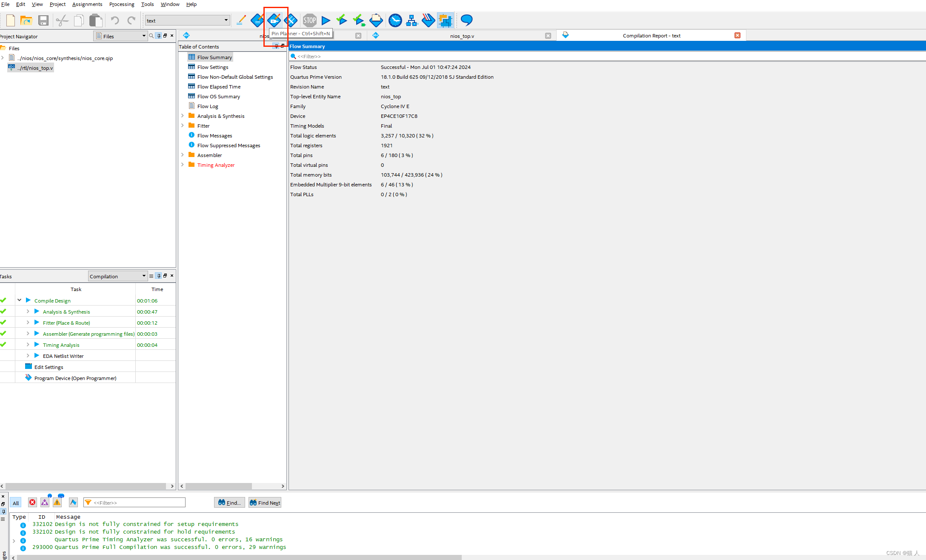926x560 pixels.
Task: Expand the Timing Analyzer report folder
Action: tap(183, 165)
